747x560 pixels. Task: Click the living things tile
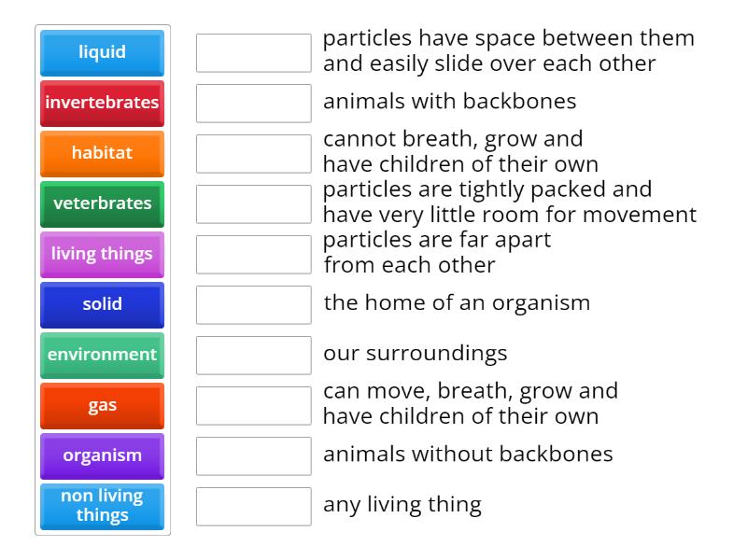tap(102, 254)
